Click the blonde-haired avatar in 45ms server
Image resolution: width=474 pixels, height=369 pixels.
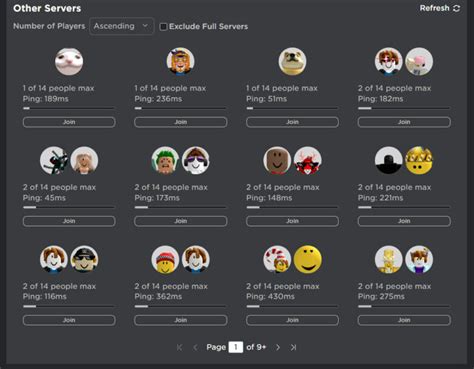[x=84, y=160]
